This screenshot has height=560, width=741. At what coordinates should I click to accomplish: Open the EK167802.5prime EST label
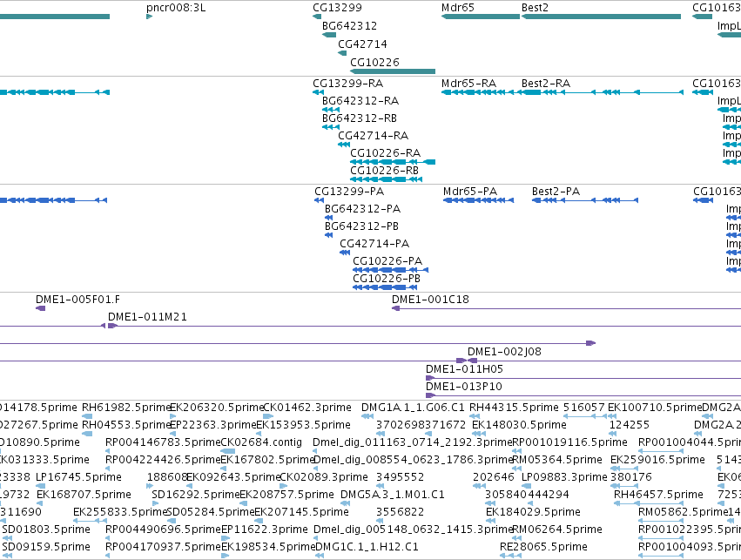point(267,461)
